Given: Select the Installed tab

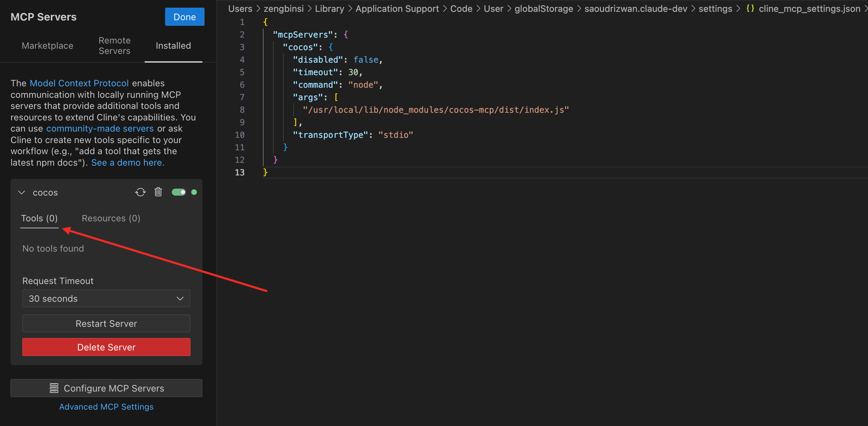Looking at the screenshot, I should click(x=173, y=46).
